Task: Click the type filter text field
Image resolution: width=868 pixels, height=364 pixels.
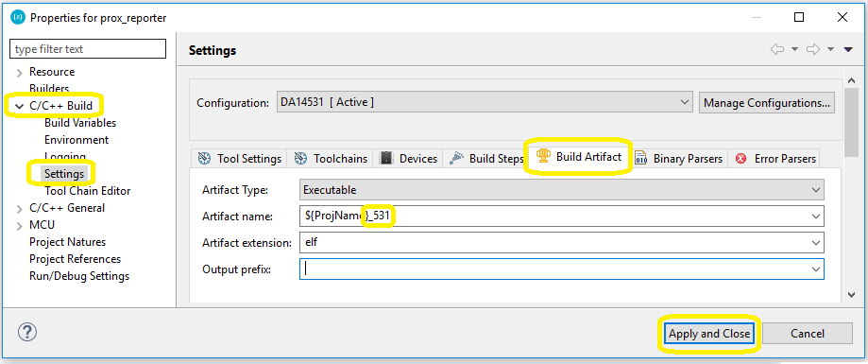Action: pos(88,49)
